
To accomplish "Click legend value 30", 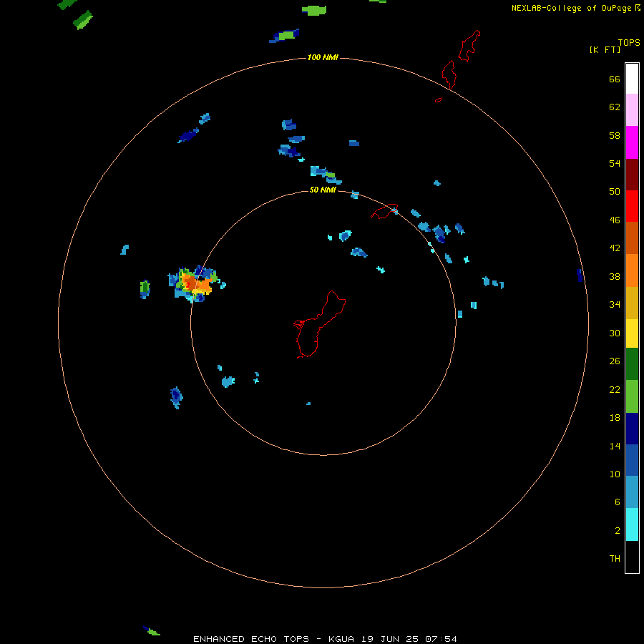I will tap(615, 333).
